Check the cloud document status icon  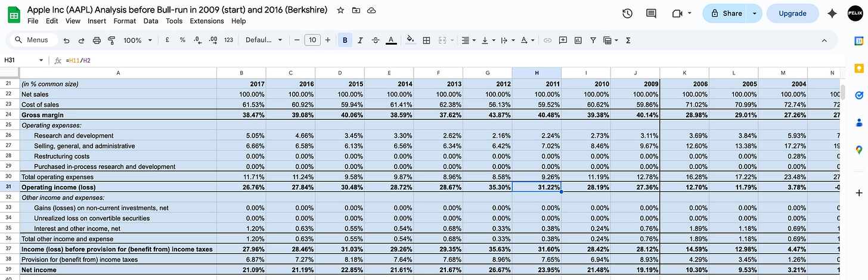coord(371,11)
